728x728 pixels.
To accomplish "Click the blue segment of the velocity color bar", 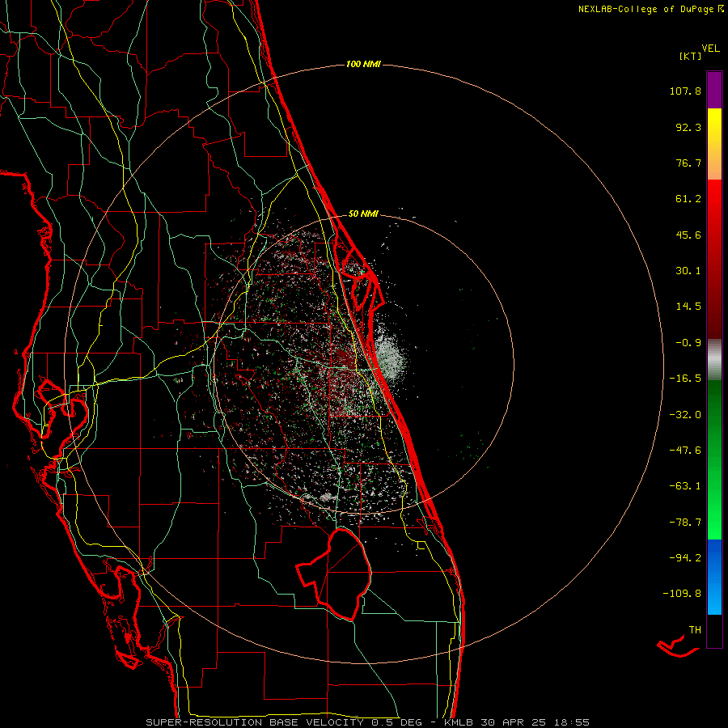I will click(714, 577).
